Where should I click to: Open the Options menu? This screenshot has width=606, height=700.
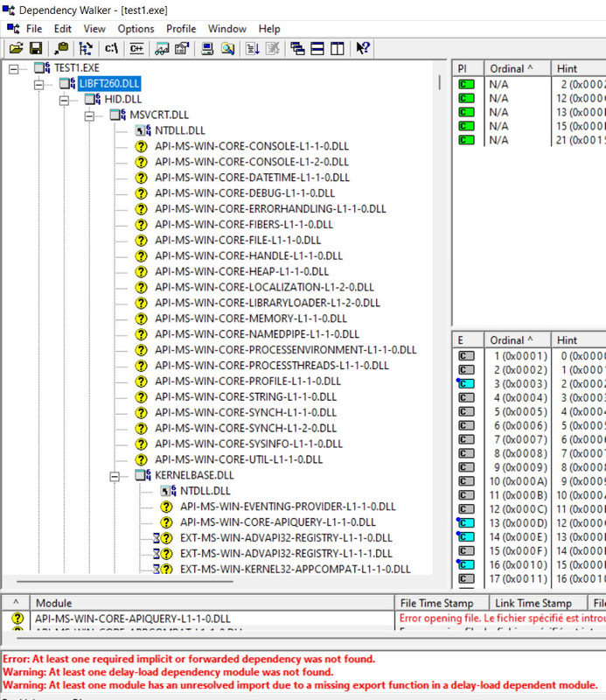tap(136, 29)
